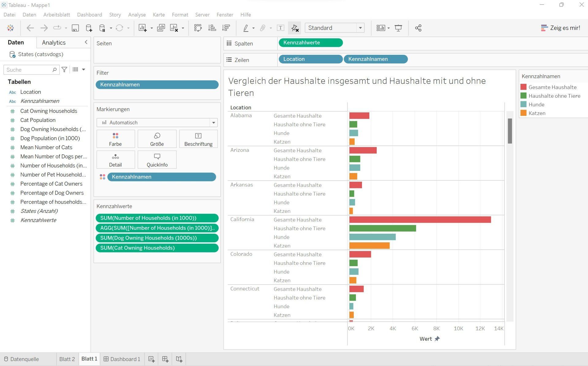Click the Suche search field
This screenshot has width=588, height=366.
[28, 70]
